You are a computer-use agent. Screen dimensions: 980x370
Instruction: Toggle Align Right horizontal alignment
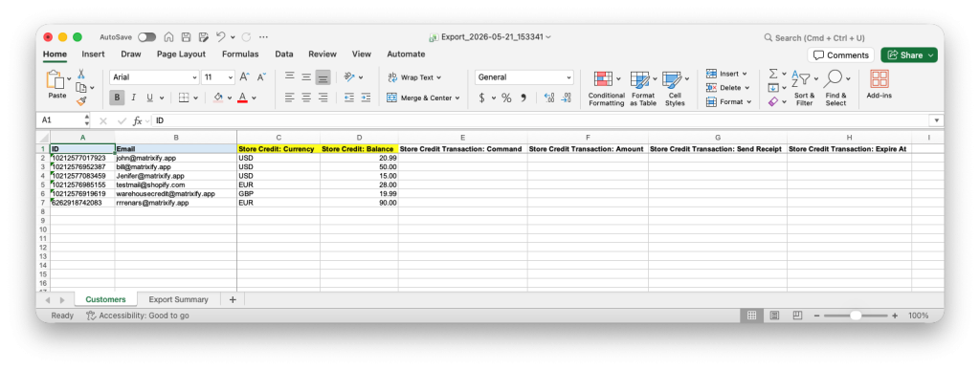click(323, 98)
